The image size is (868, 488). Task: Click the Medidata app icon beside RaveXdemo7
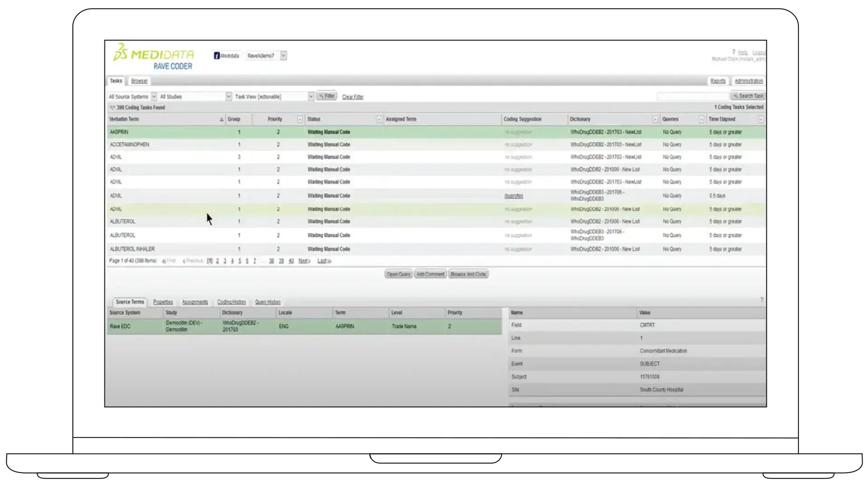coord(217,56)
